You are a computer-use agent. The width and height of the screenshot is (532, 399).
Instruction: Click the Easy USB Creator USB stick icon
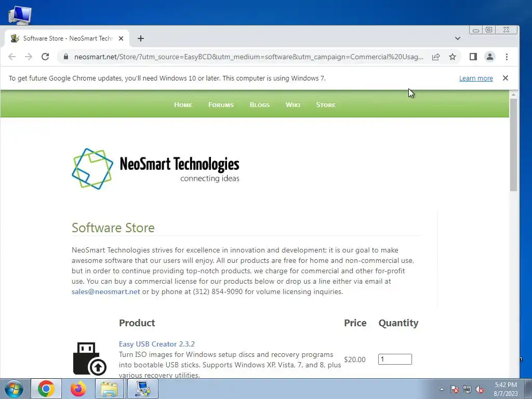(90, 358)
